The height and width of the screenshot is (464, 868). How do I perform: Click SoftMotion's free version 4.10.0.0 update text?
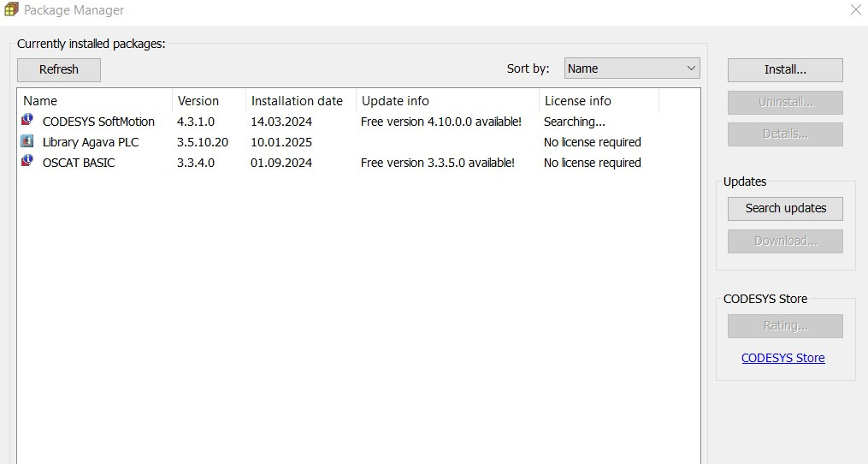click(x=440, y=122)
